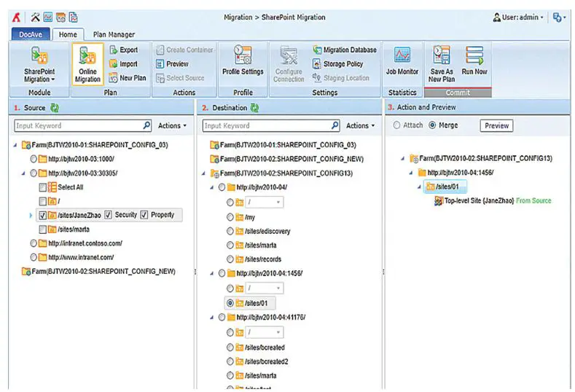
Task: Select the Merge radio option
Action: [432, 125]
